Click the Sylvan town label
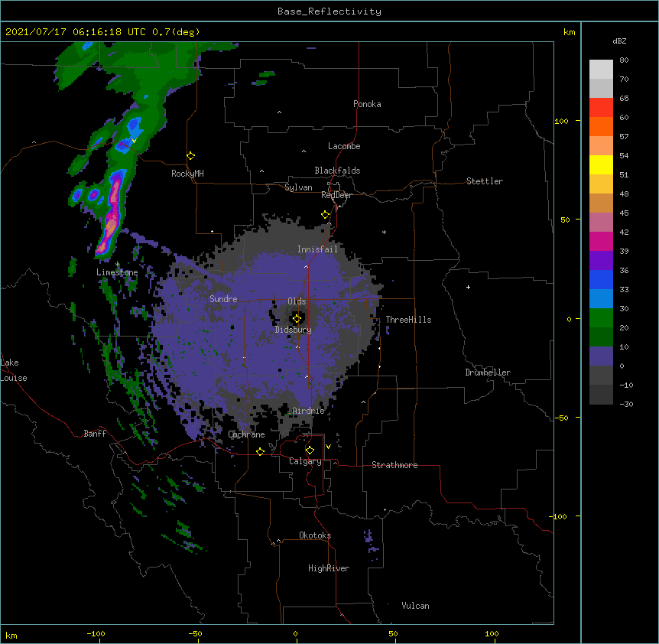 [298, 187]
